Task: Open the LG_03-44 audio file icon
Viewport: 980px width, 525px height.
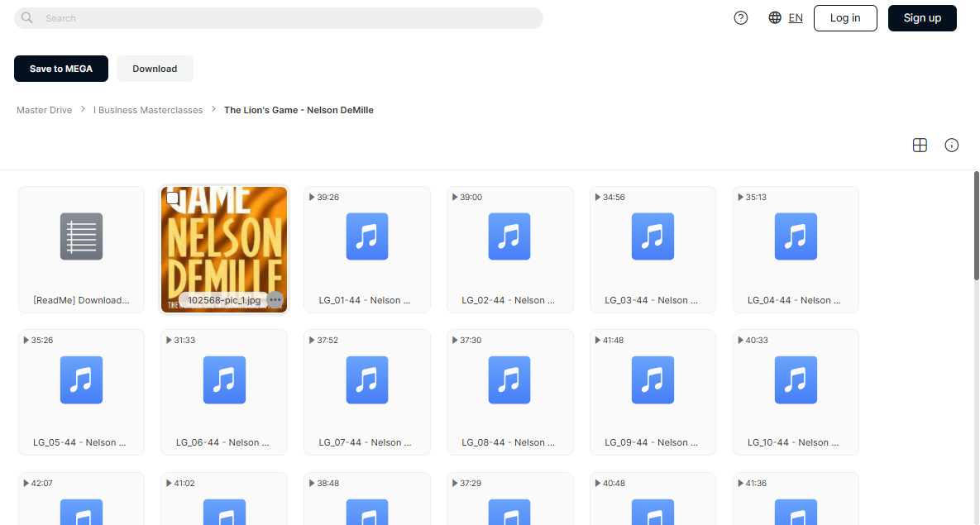Action: click(653, 236)
